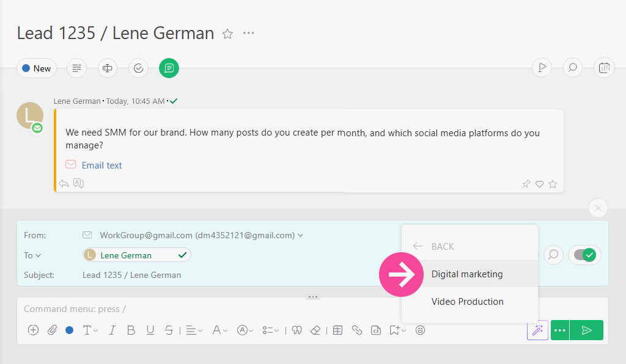Star the Lead 1235 title as favorite
This screenshot has width=626, height=364.
click(227, 34)
